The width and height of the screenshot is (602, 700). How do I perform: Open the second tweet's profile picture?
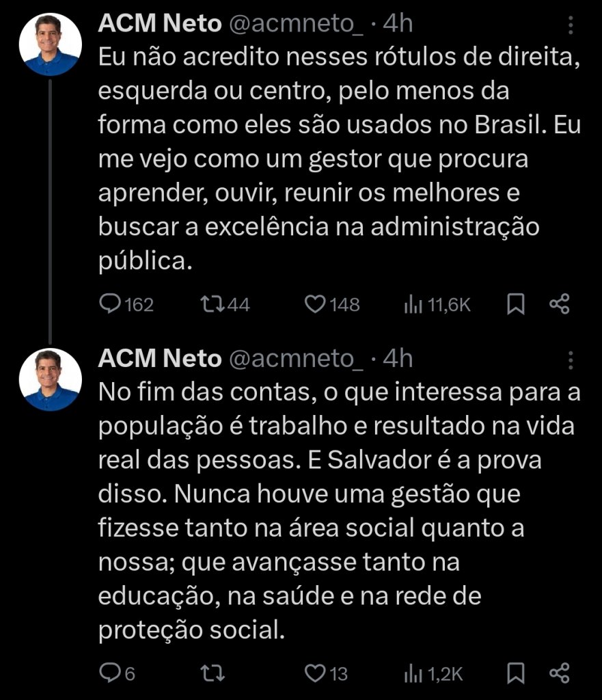pyautogui.click(x=50, y=379)
